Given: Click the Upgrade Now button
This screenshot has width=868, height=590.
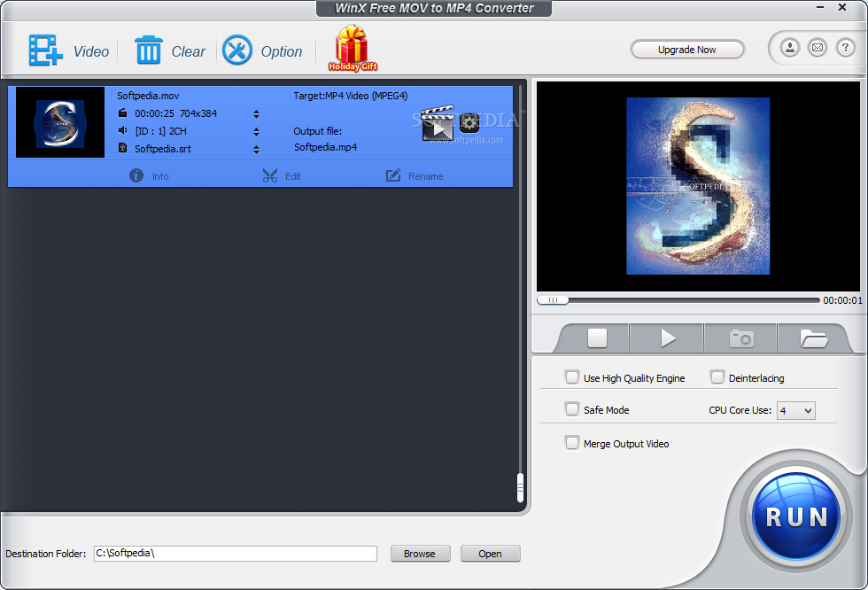Looking at the screenshot, I should click(x=687, y=50).
